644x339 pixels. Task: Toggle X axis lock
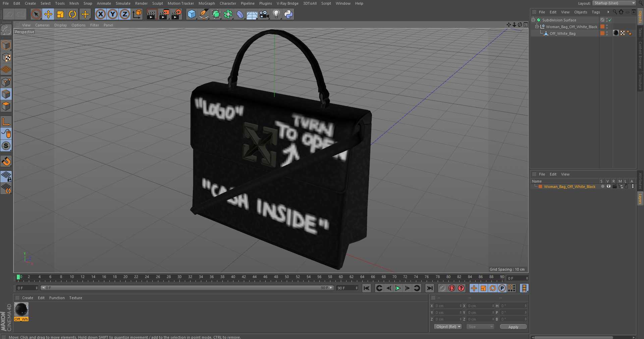100,14
